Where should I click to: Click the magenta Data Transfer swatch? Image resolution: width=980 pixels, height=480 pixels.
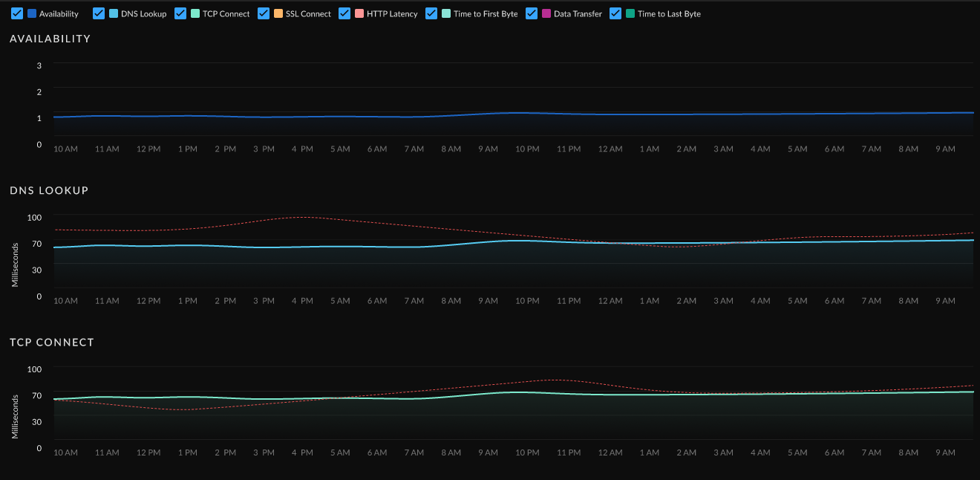click(x=546, y=13)
